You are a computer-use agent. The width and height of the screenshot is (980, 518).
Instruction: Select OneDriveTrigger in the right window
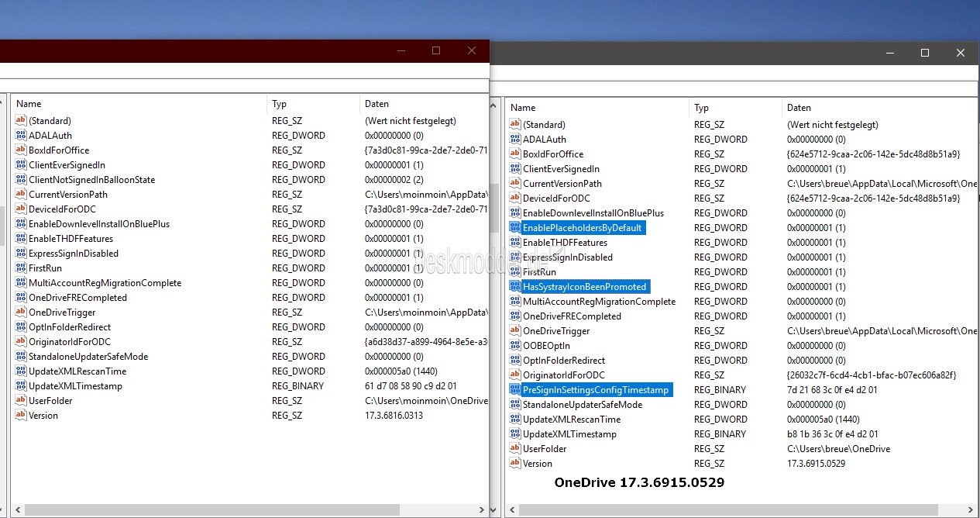(557, 330)
